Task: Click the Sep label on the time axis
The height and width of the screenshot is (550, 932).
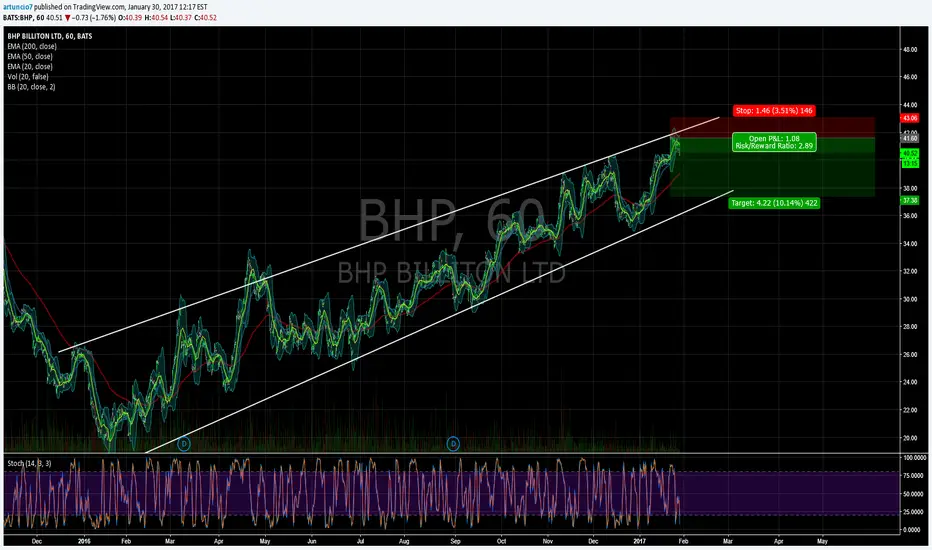Action: click(x=455, y=541)
